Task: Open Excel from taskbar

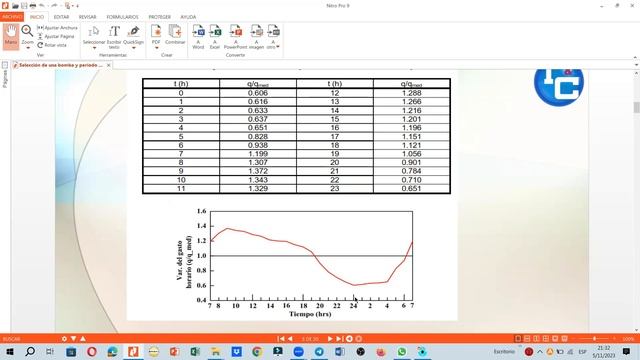Action: point(195,351)
